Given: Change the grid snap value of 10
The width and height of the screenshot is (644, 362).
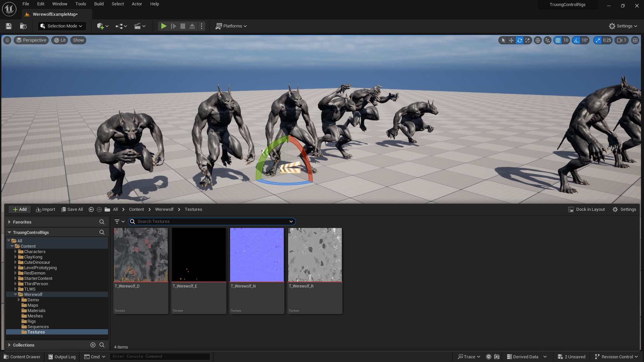Looking at the screenshot, I should (566, 40).
